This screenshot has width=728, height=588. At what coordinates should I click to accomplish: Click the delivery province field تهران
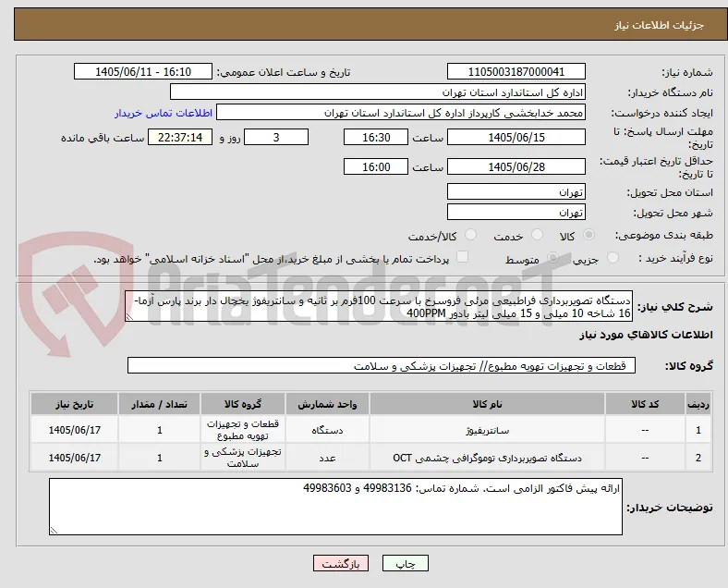516,191
